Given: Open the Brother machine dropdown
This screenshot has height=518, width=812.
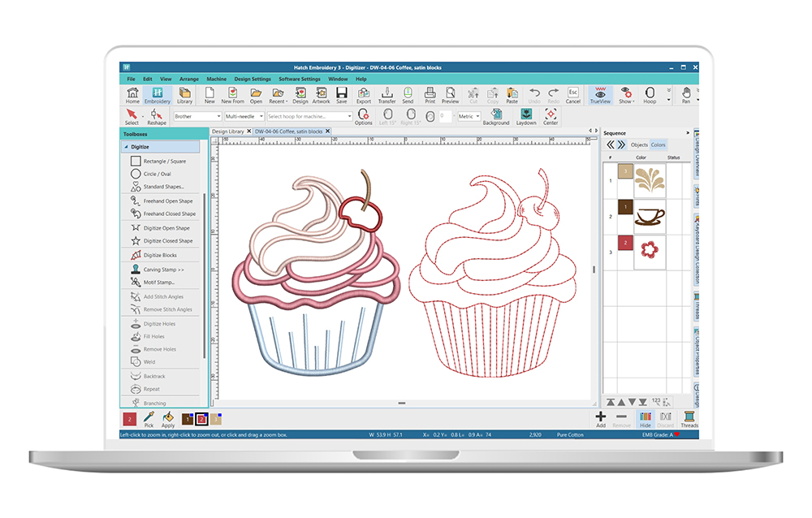Looking at the screenshot, I should tap(197, 116).
